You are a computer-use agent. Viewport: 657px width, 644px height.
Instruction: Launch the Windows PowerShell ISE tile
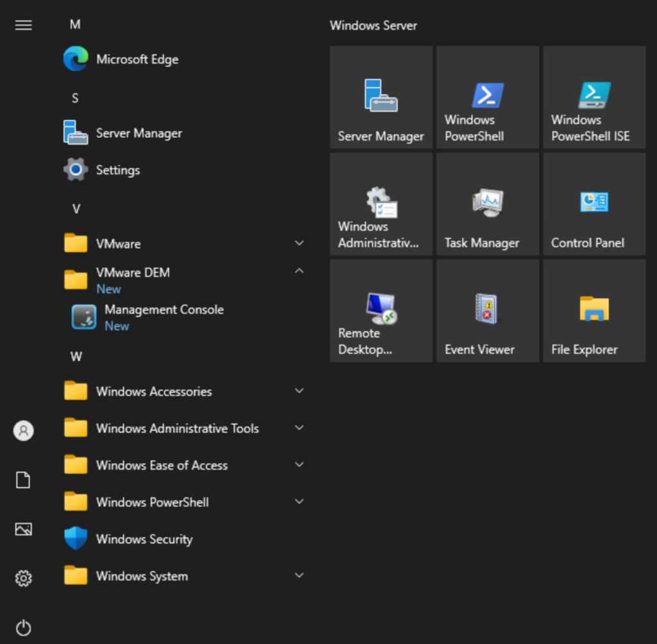click(x=594, y=98)
